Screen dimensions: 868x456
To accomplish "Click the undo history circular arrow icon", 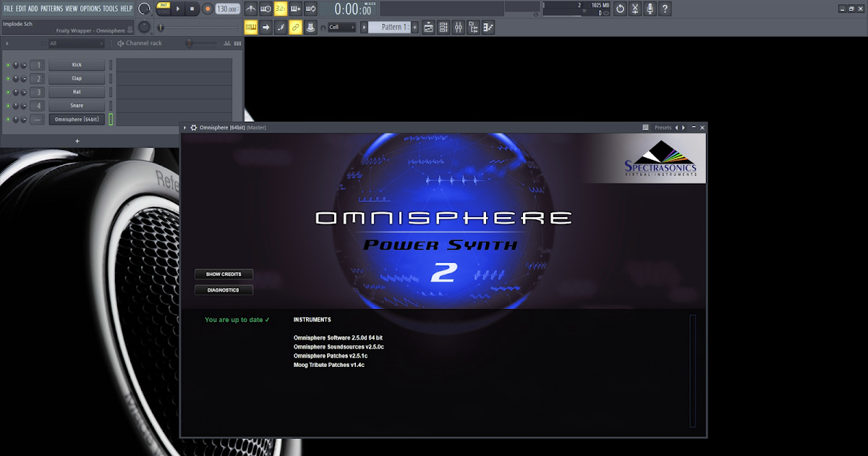I will [620, 9].
